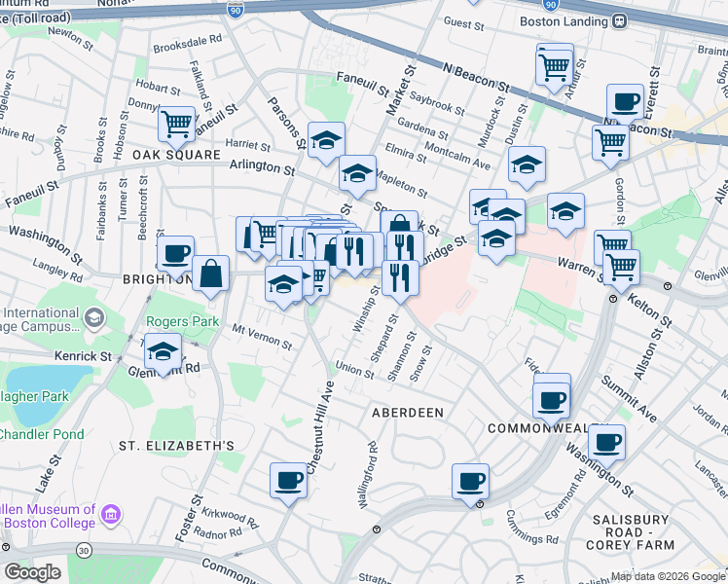Open the fork and knife marker above Winship St
This screenshot has width=728, height=584.
pos(354,252)
